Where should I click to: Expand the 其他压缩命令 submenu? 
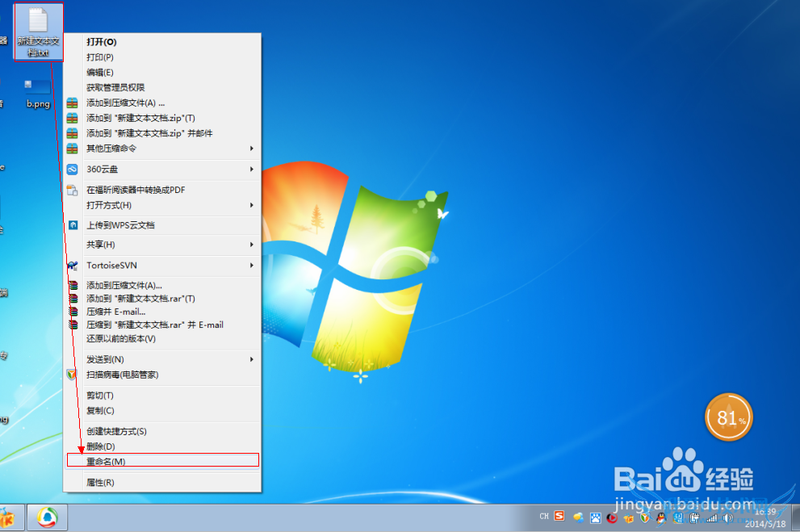pyautogui.click(x=162, y=149)
